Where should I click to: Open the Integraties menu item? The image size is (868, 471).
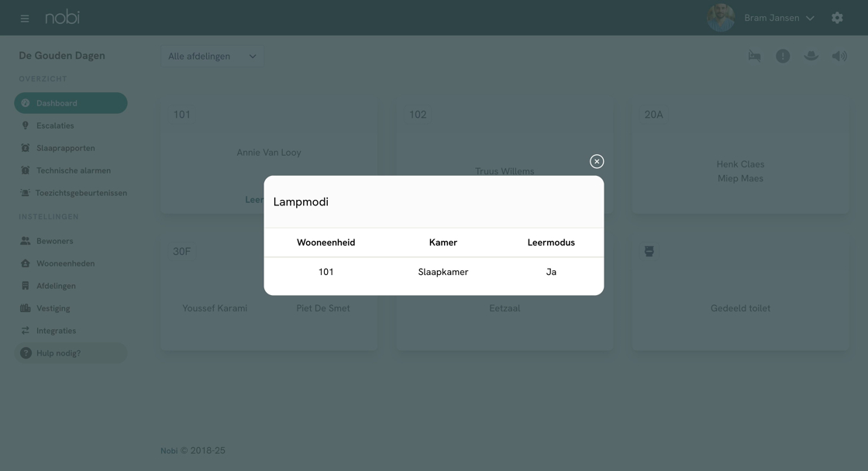56,331
